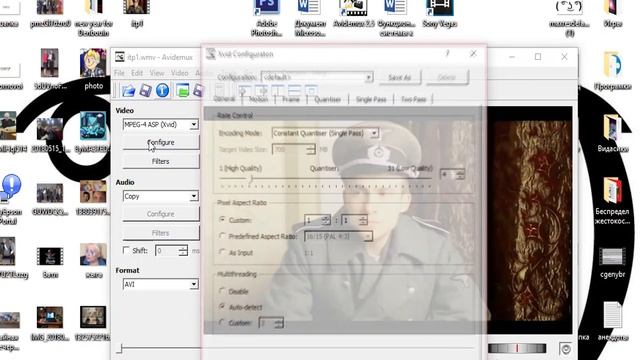Open Sony Vegas desktop shortcut
640x360 pixels.
(x=439, y=14)
